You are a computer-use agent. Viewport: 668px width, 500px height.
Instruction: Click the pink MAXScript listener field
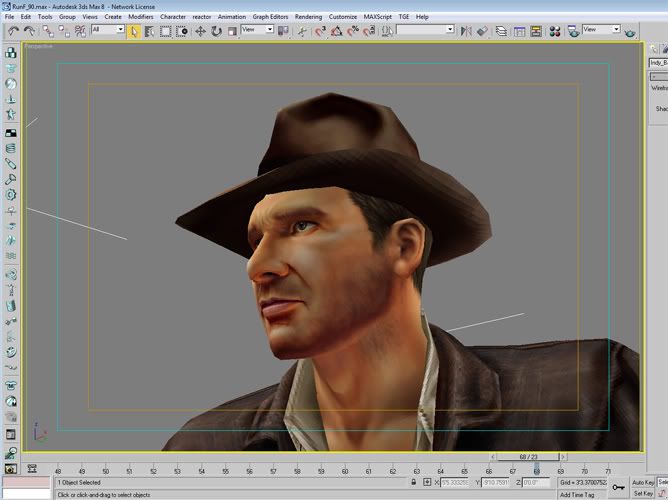(26, 482)
